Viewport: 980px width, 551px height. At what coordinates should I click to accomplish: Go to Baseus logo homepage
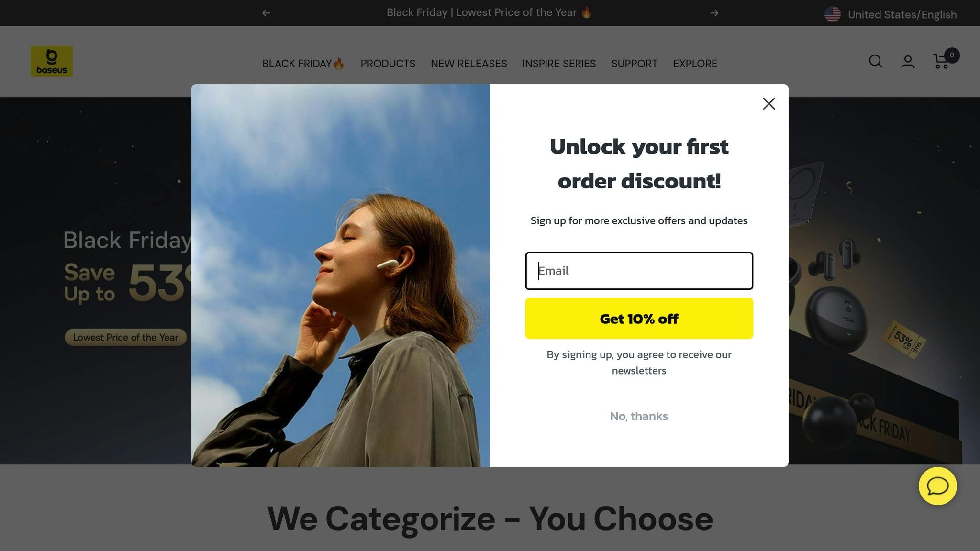pyautogui.click(x=52, y=61)
